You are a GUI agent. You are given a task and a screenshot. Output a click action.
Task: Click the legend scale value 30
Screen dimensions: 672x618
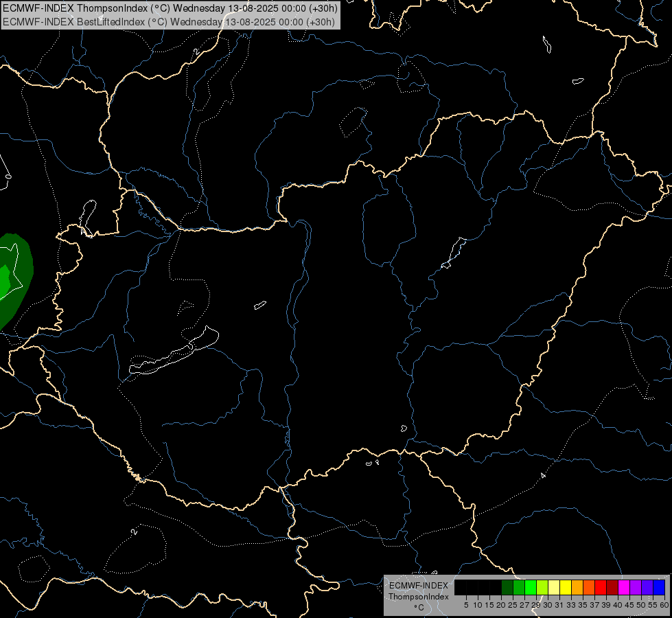click(x=548, y=605)
